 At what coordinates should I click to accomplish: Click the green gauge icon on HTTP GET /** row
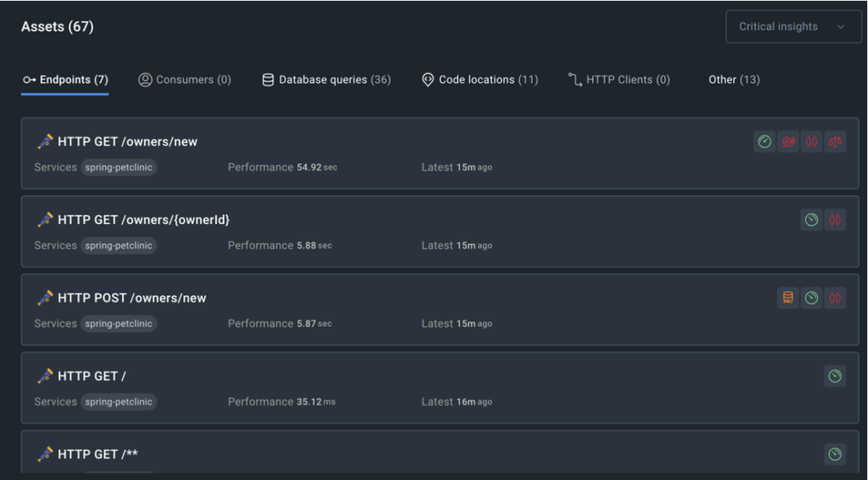click(835, 455)
